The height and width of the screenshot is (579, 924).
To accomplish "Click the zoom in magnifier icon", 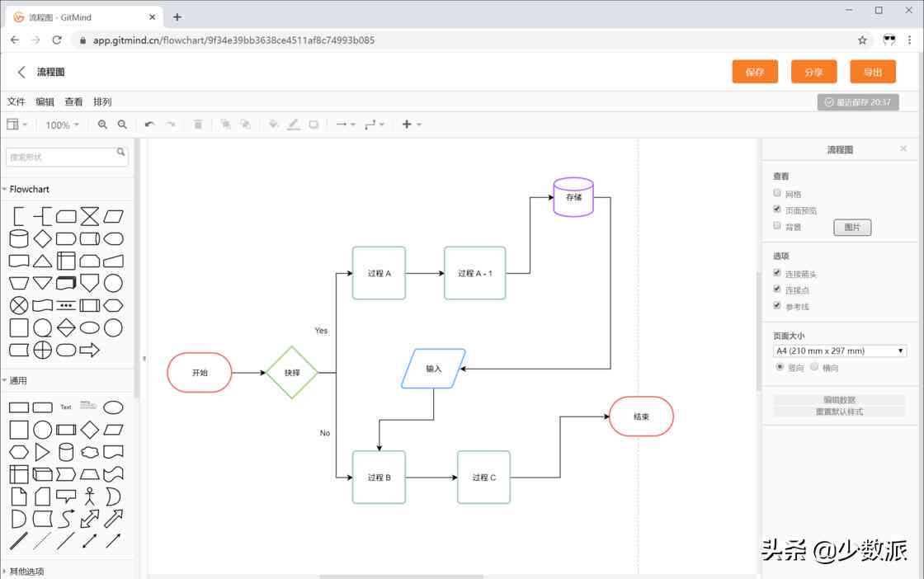I will click(x=102, y=125).
